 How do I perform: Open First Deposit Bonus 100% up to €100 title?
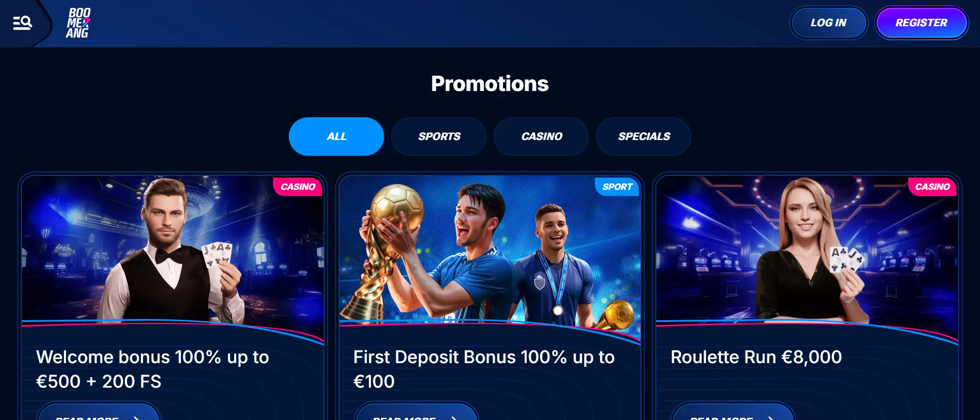pyautogui.click(x=484, y=369)
